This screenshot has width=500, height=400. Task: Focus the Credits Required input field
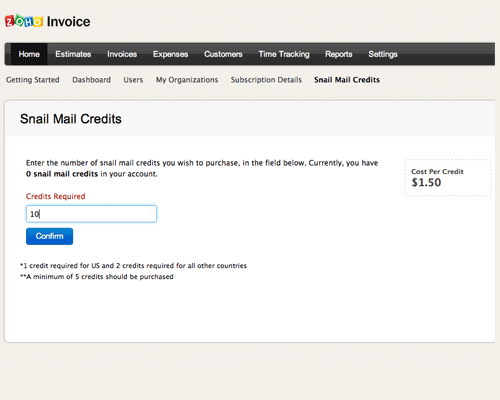point(91,214)
